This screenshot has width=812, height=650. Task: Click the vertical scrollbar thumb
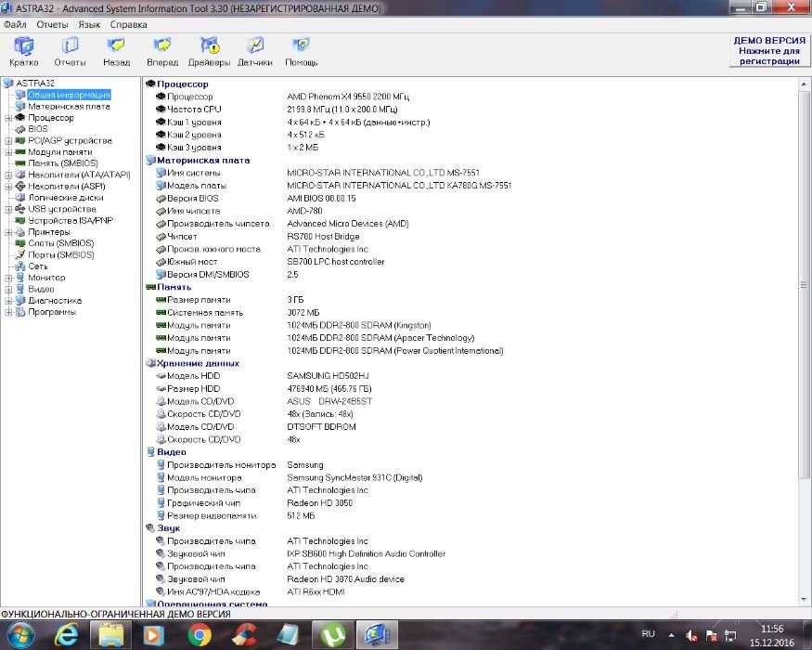coord(804,284)
